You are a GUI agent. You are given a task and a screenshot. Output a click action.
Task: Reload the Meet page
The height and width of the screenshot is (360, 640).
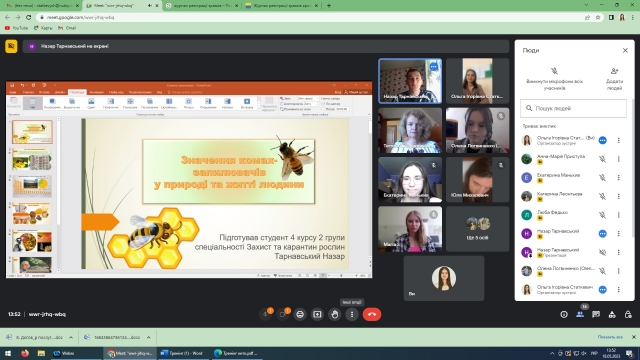coord(28,18)
